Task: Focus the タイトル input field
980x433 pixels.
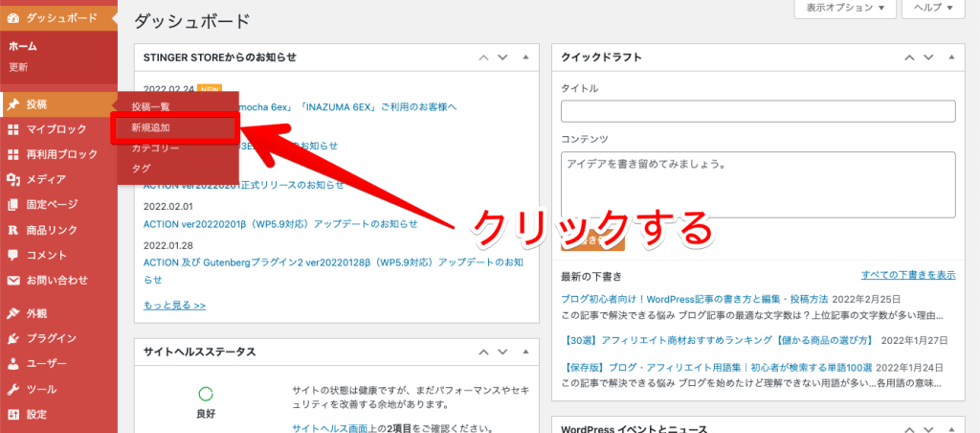Action: tap(758, 111)
